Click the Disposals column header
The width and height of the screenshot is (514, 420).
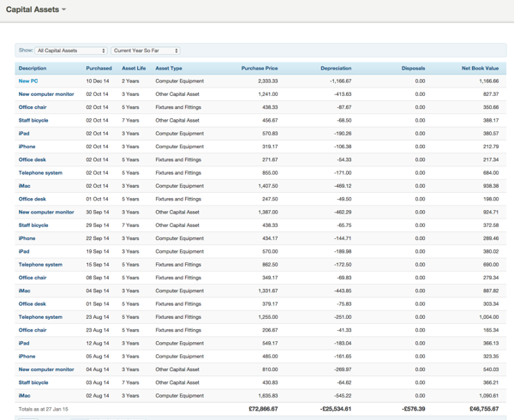click(x=412, y=68)
